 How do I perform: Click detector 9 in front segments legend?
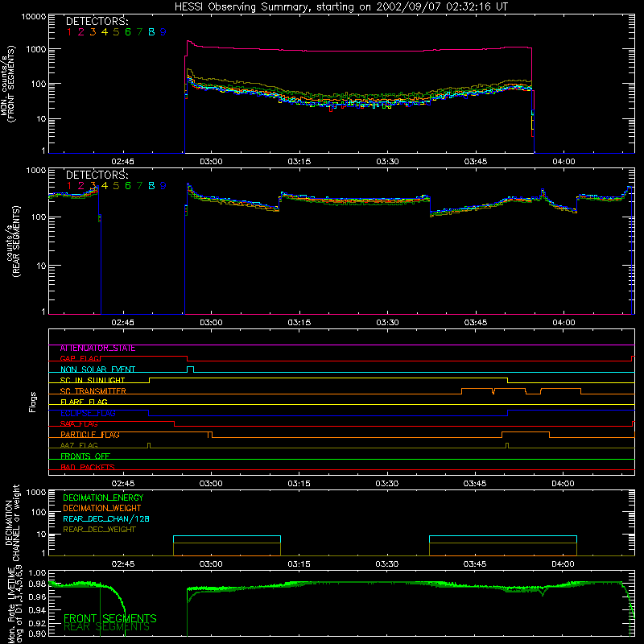click(163, 32)
